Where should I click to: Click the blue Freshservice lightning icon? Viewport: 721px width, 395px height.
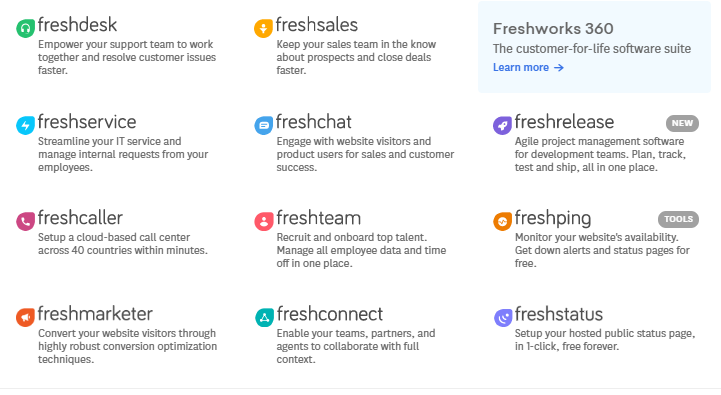pos(25,126)
